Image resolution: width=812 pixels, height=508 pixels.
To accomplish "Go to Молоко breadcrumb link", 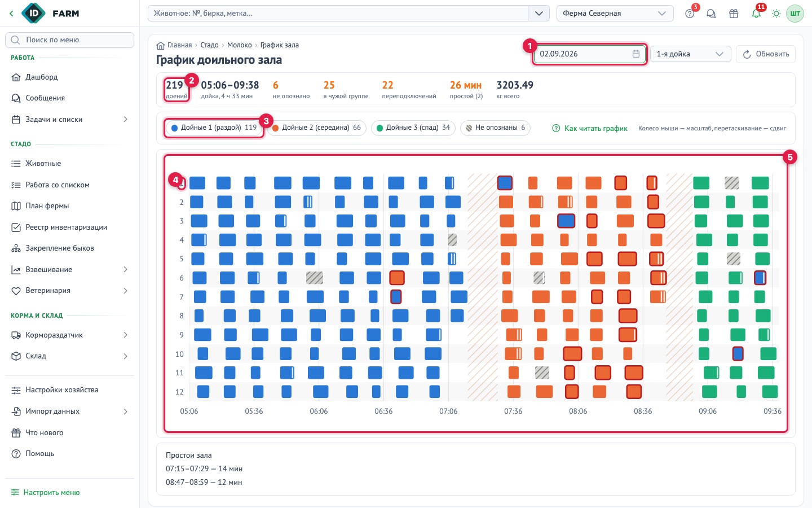I will tap(239, 45).
